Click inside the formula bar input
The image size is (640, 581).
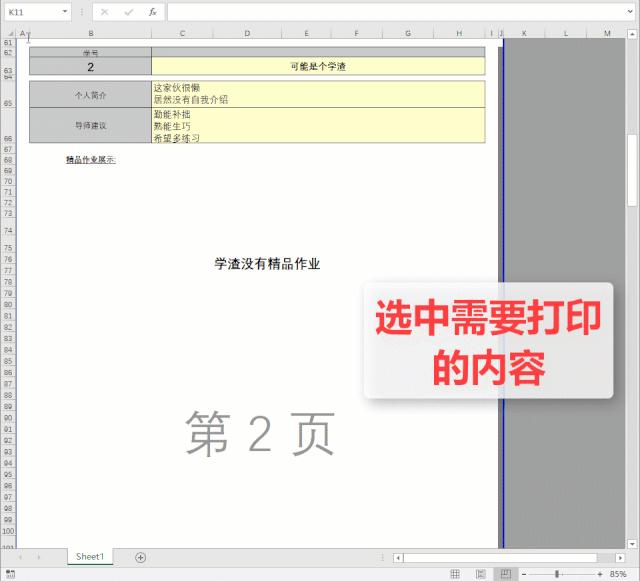(x=396, y=12)
